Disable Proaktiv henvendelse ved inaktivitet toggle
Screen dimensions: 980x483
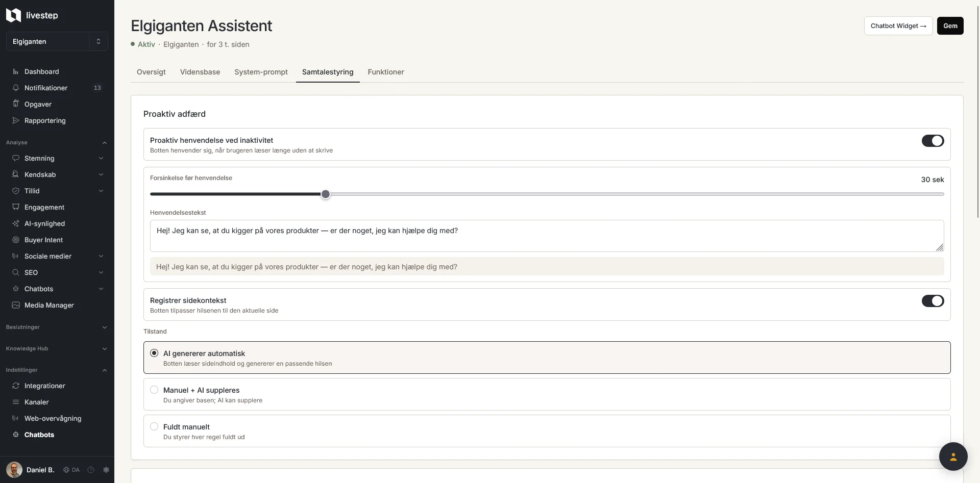[933, 141]
